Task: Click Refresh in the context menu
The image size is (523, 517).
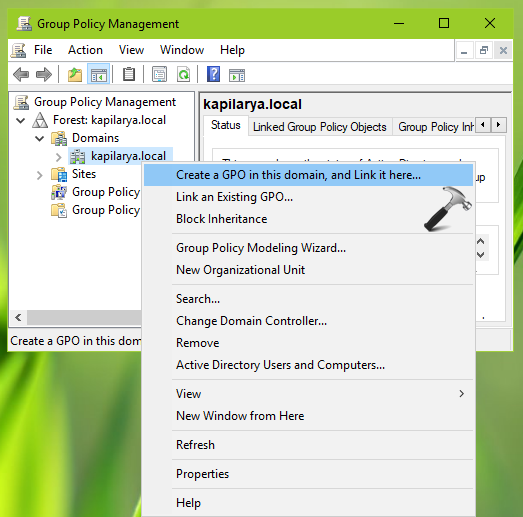Action: (309, 445)
